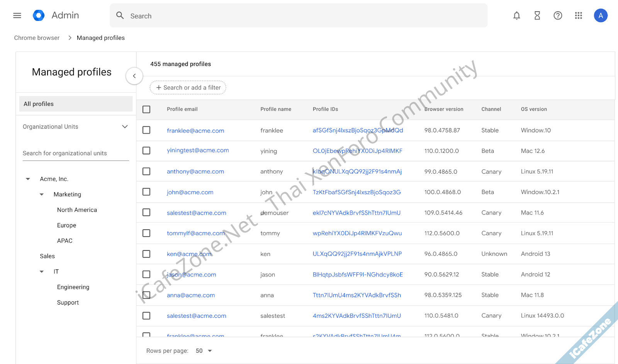Open the Google apps grid
Image resolution: width=618 pixels, height=364 pixels.
click(x=578, y=15)
